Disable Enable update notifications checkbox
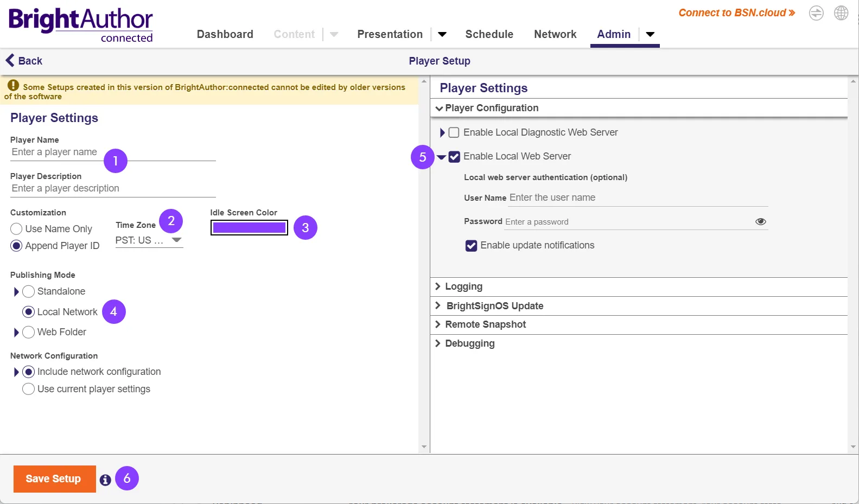 pyautogui.click(x=471, y=246)
